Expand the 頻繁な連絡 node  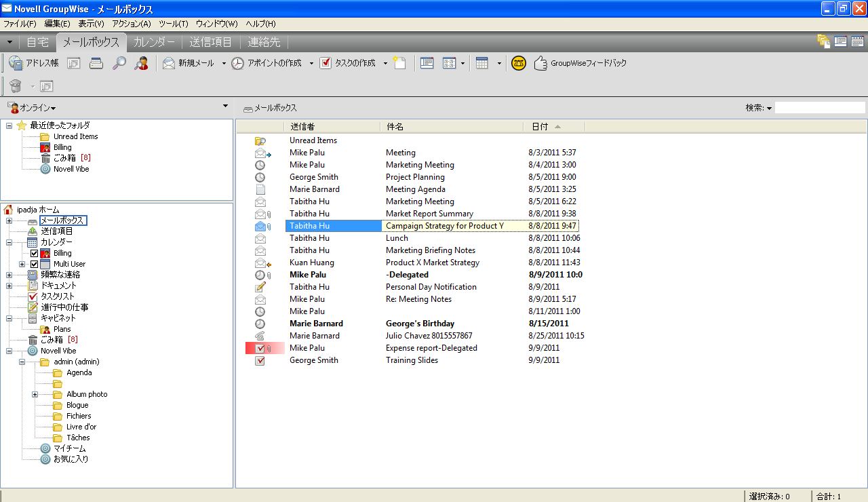[9, 275]
